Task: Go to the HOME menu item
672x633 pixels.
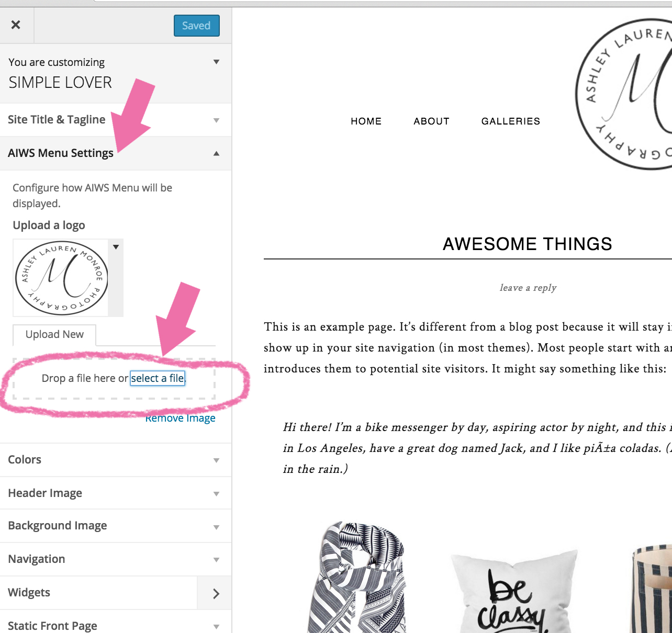Action: click(x=366, y=121)
